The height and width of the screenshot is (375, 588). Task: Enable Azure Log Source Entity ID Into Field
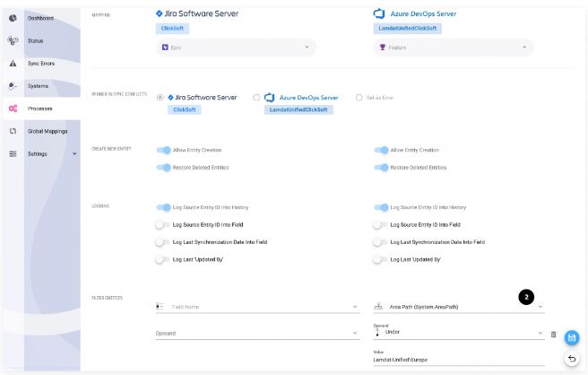tap(380, 225)
